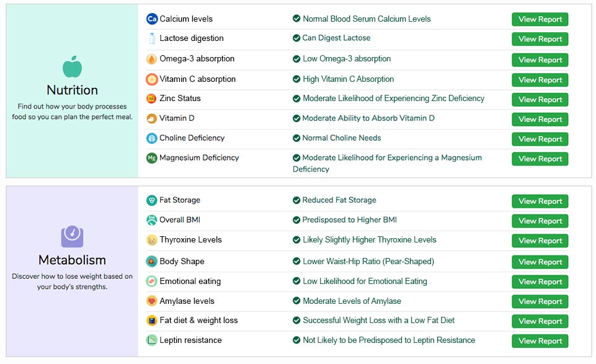Click the purple Metabolism scale icon
This screenshot has height=364, width=596.
point(72,237)
